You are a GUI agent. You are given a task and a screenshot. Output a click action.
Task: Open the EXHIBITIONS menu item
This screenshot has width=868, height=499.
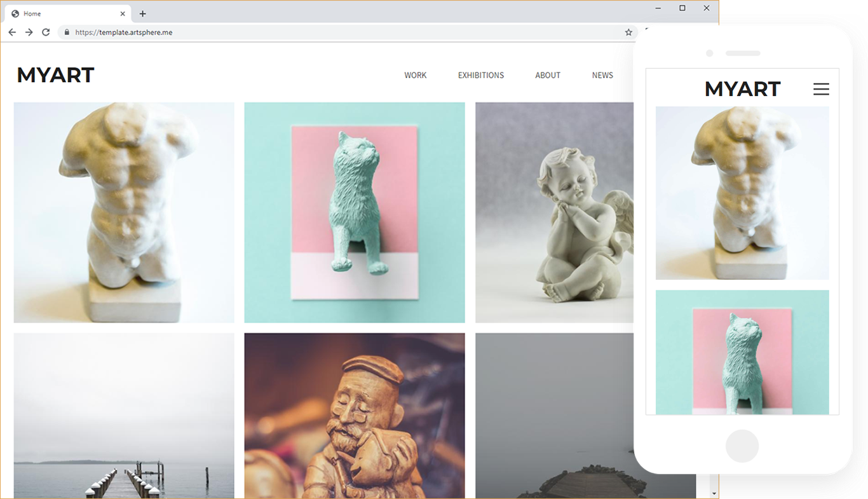point(481,75)
